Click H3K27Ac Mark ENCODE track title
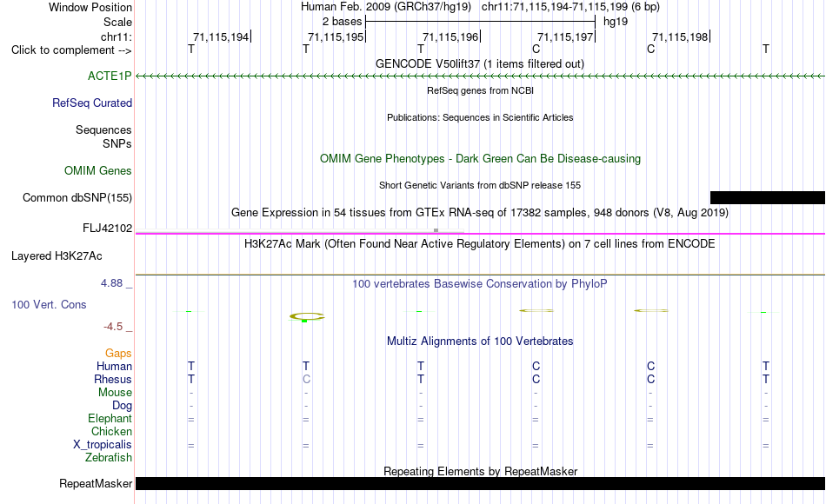Viewport: 826px width, 504px height. [x=480, y=244]
